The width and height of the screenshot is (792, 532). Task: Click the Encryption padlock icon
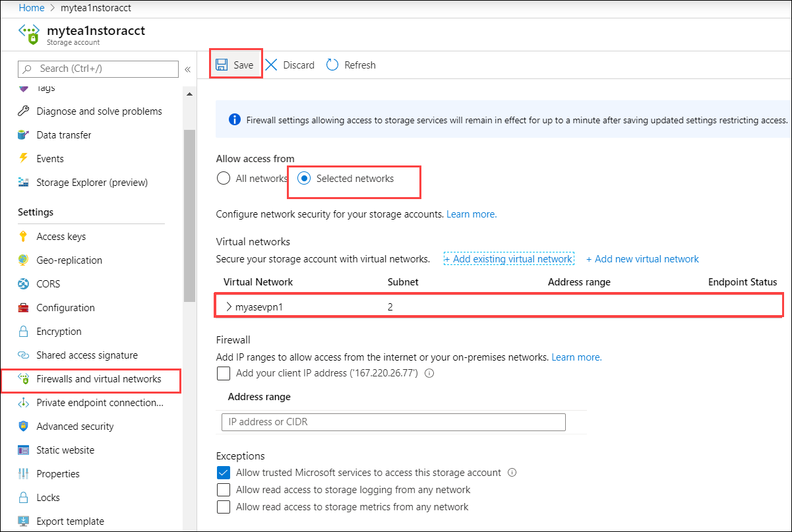24,332
